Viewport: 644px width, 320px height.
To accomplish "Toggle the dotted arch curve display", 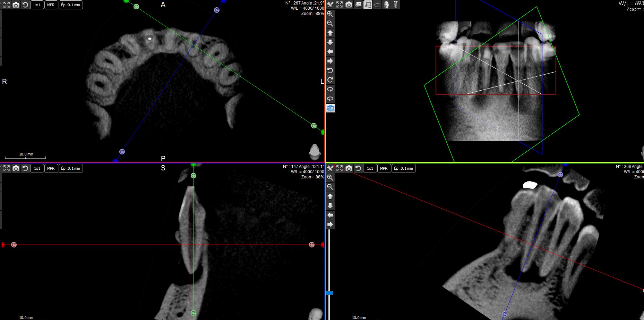I will pyautogui.click(x=377, y=5).
